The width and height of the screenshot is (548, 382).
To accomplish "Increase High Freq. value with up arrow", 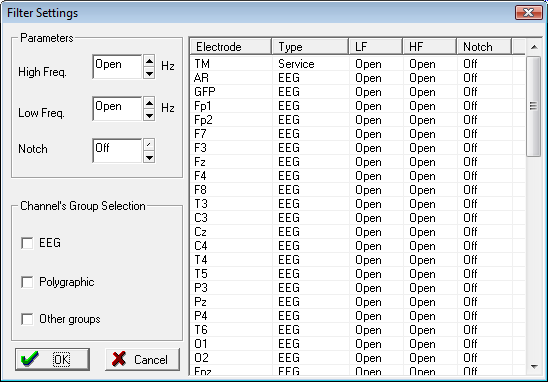I will 149,61.
